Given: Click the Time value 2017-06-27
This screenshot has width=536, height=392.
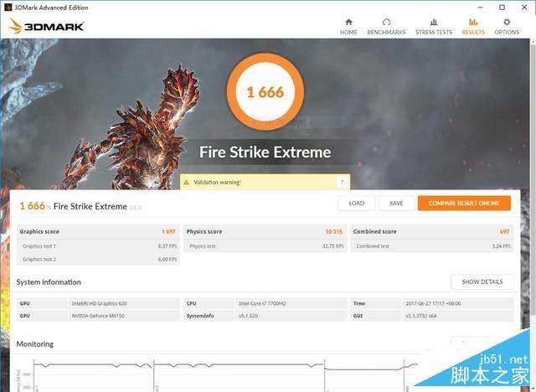Looking at the screenshot, I should (433, 303).
